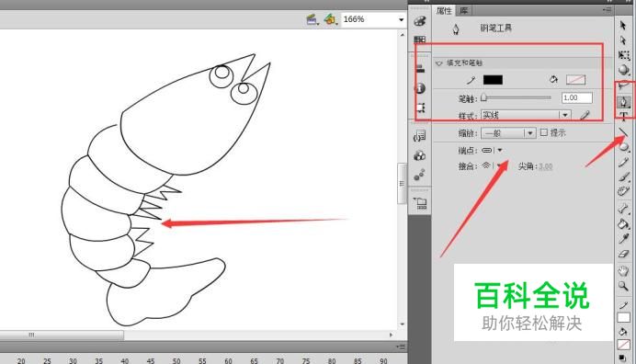Open the Align panel icon
636x364 pixels.
(x=420, y=68)
